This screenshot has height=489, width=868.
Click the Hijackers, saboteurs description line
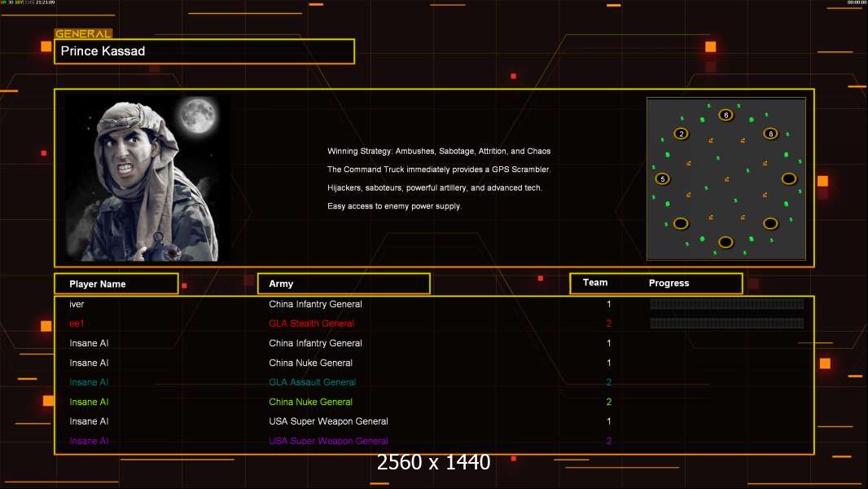[x=435, y=187]
